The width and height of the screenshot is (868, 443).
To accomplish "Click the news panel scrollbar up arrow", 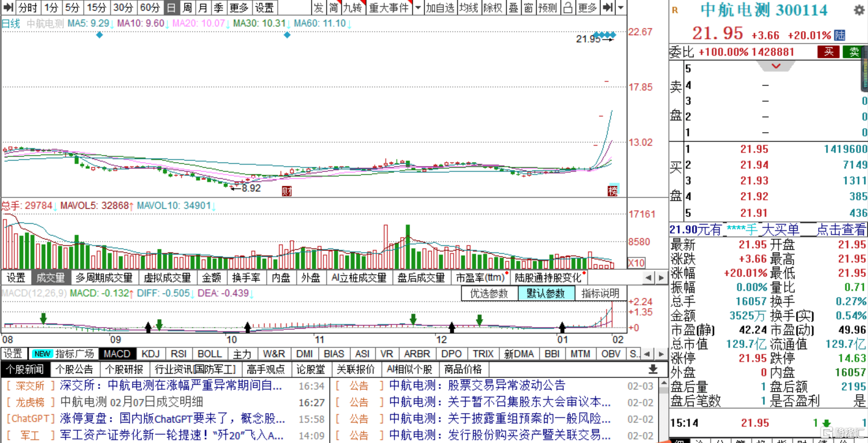I will [663, 383].
